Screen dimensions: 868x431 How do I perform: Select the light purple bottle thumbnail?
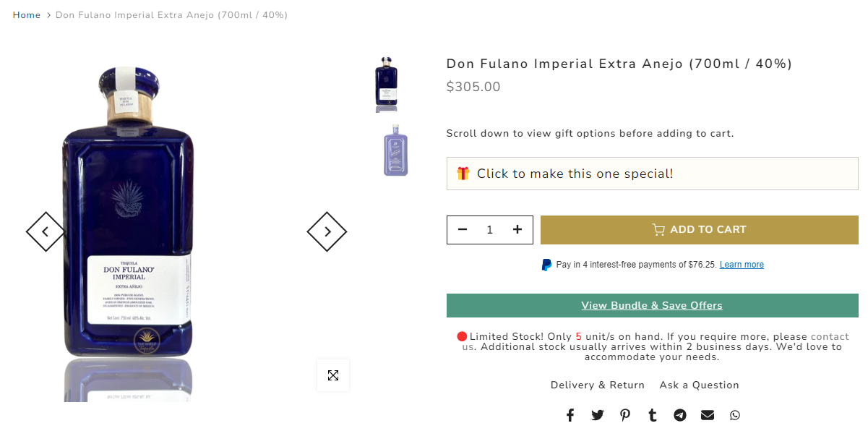tap(396, 150)
